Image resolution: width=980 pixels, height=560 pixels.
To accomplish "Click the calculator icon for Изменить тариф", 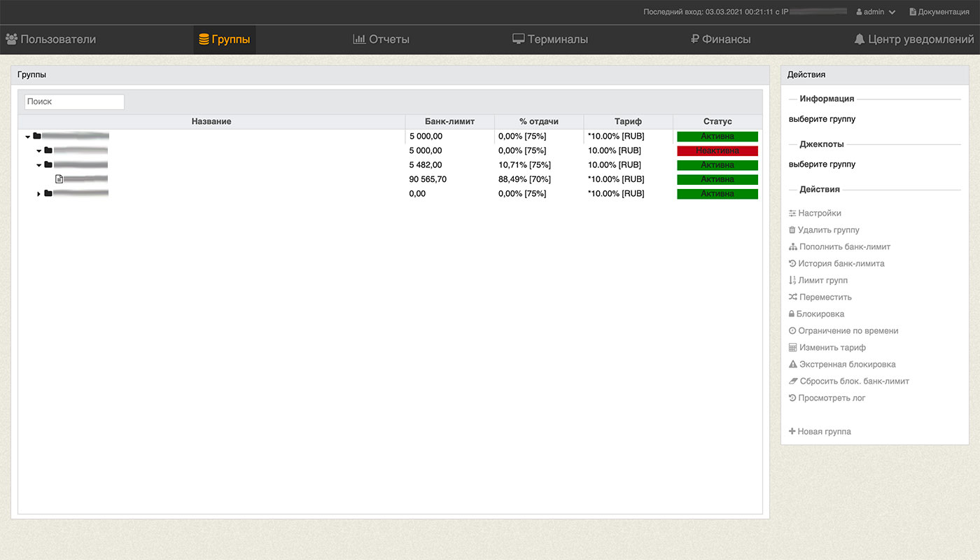I will pos(793,348).
